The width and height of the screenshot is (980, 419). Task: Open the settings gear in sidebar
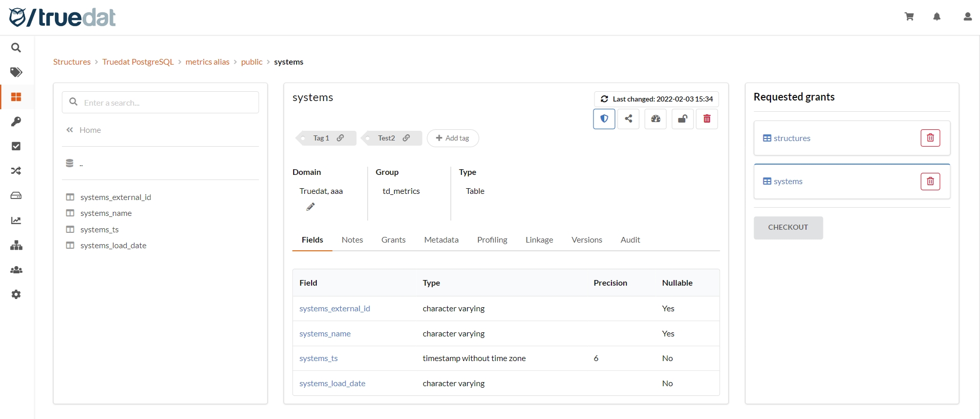click(x=16, y=294)
